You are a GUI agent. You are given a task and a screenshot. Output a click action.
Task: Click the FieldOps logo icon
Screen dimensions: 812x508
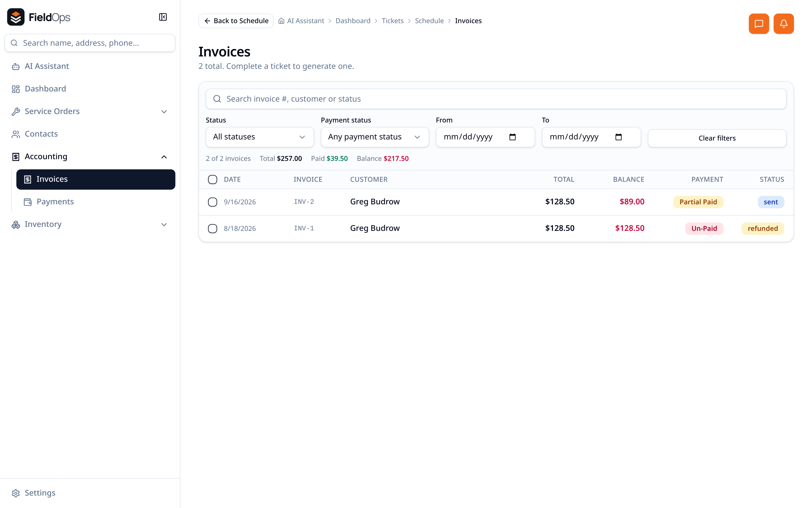coord(16,17)
